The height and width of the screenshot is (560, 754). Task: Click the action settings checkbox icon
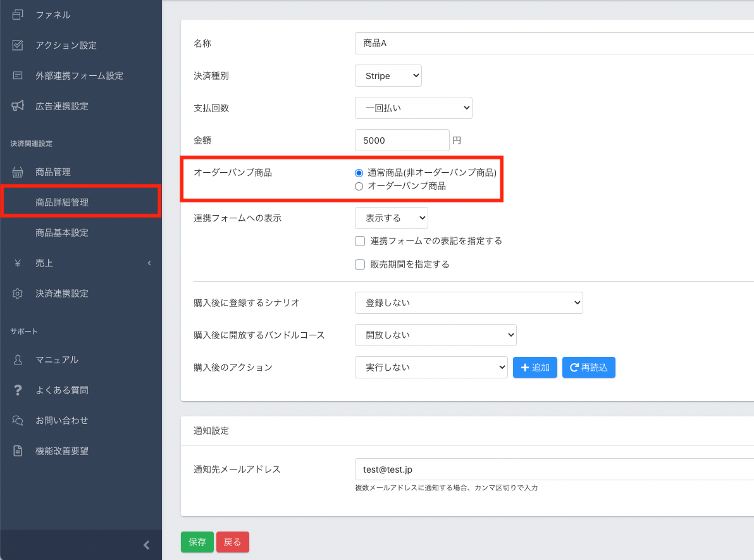(18, 45)
